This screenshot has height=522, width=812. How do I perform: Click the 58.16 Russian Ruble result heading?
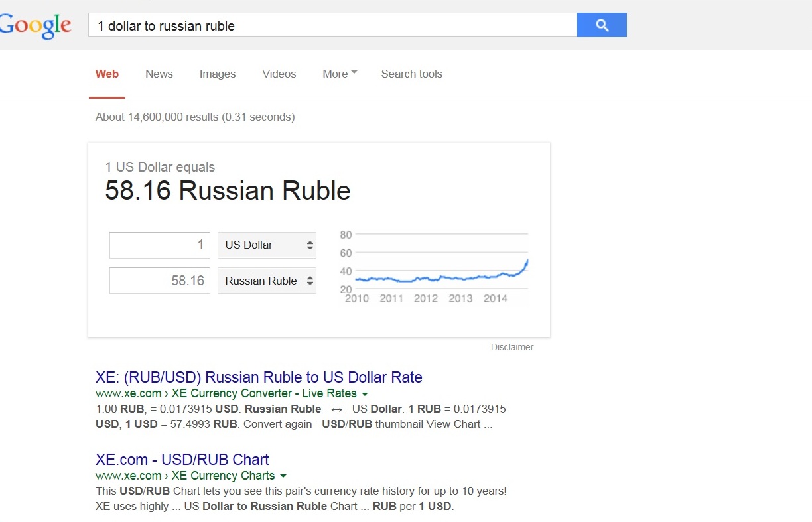click(228, 191)
